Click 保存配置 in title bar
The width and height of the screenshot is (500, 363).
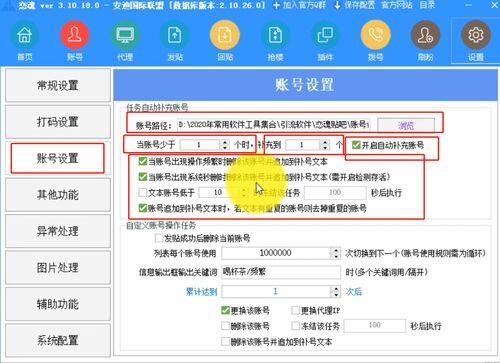[x=354, y=5]
